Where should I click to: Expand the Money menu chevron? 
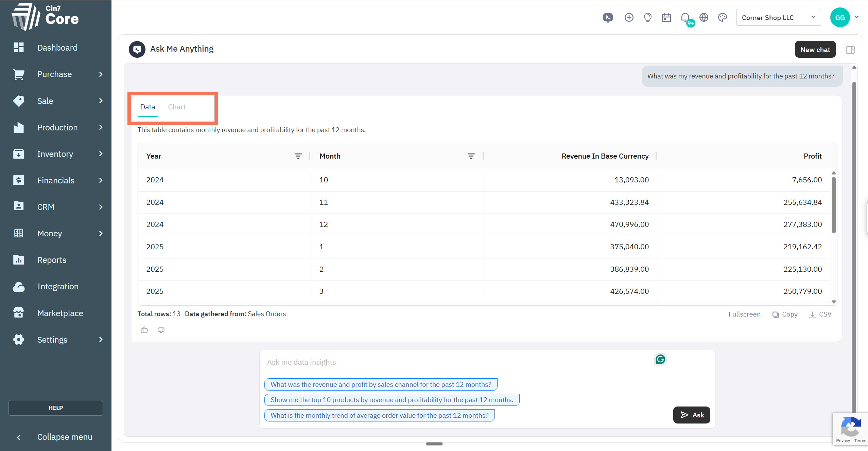pos(101,233)
